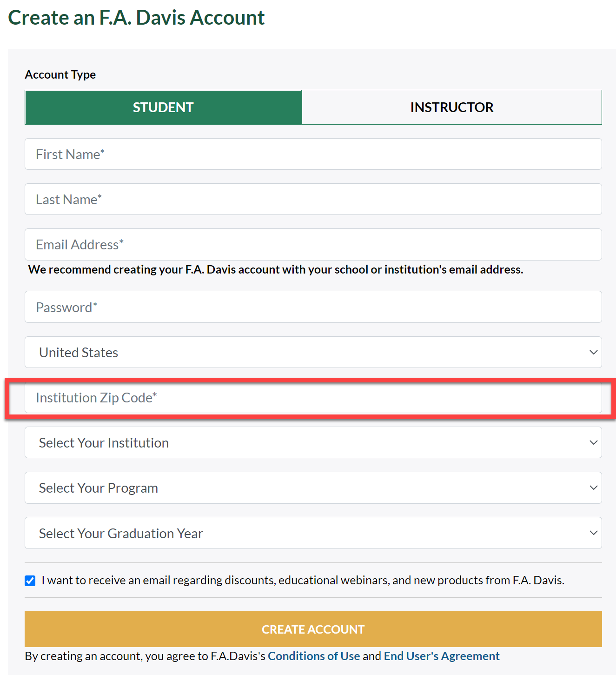
Task: Open the Conditions of Use link
Action: coord(314,656)
